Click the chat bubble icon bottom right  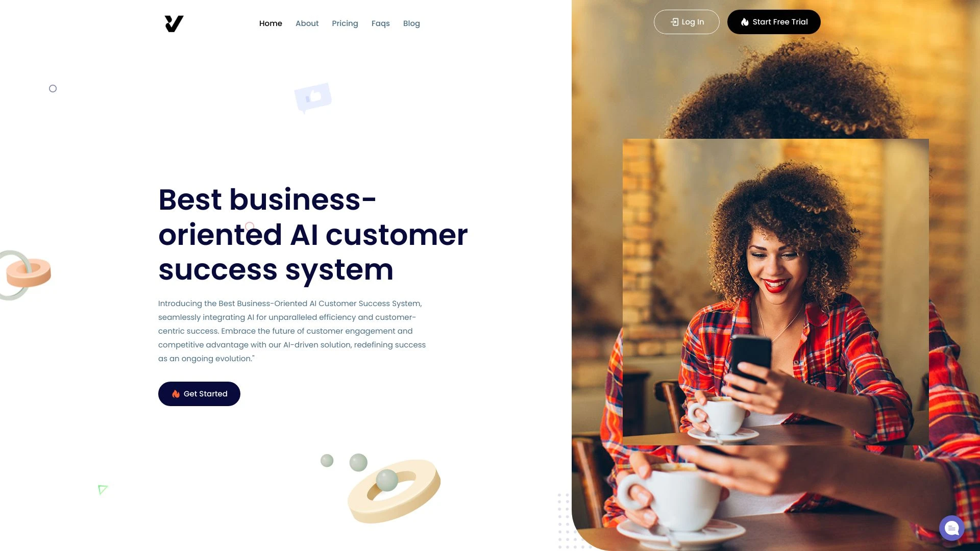[952, 528]
